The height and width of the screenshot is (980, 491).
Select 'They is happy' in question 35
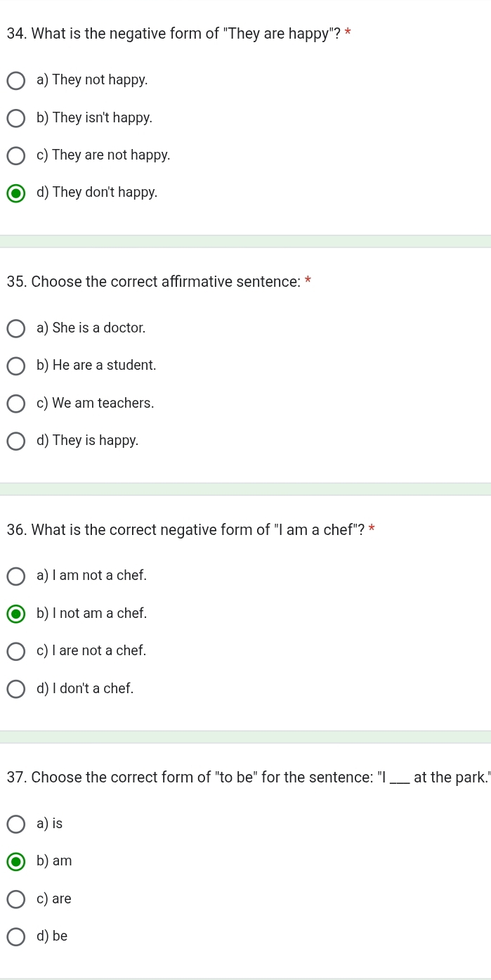click(x=16, y=441)
